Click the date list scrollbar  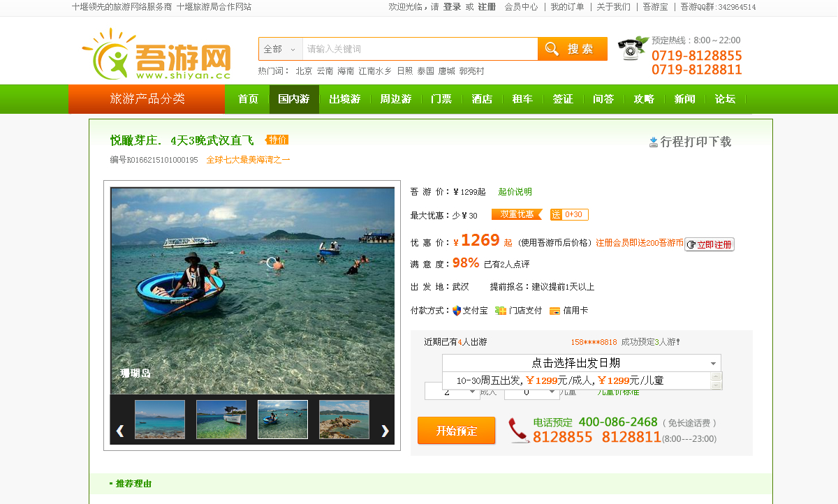coord(716,380)
